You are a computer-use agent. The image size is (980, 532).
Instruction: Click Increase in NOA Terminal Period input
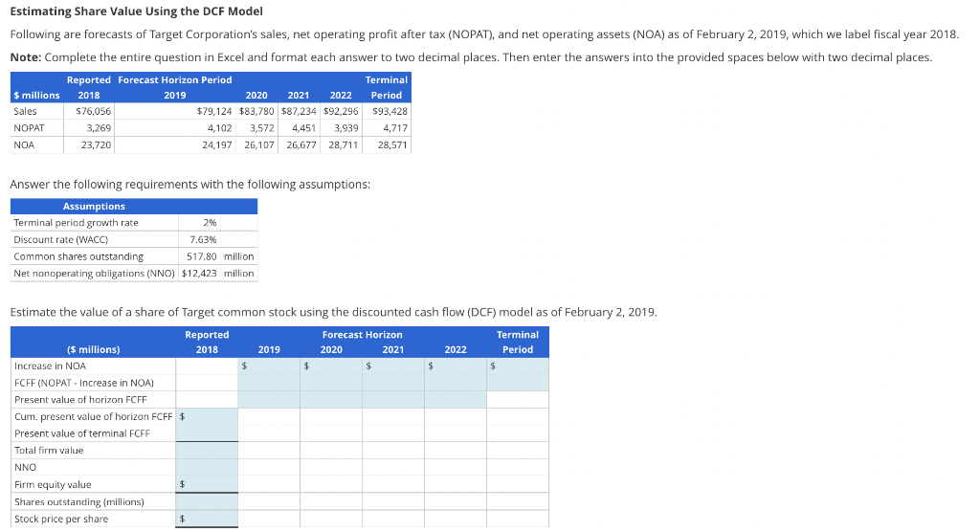point(518,366)
